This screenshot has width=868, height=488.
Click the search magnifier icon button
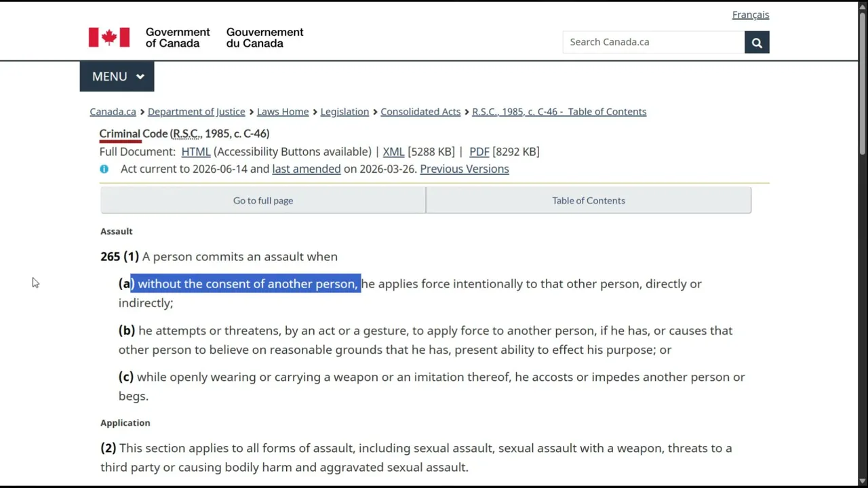tap(757, 42)
